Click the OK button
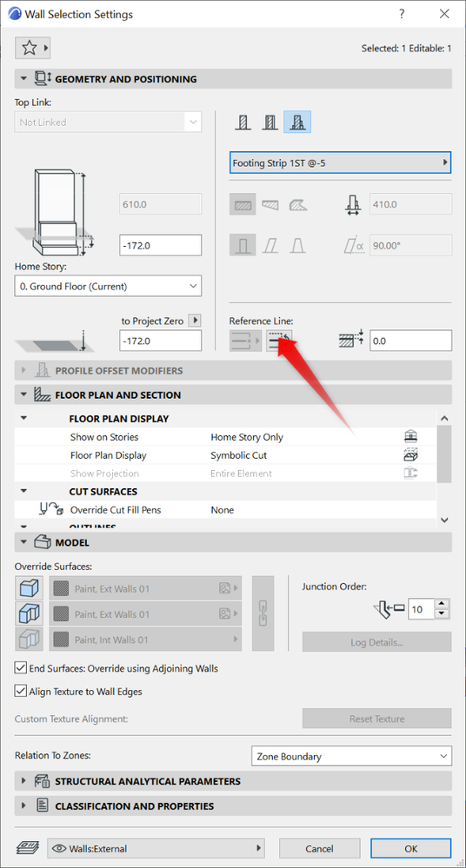The image size is (466, 868). click(410, 848)
